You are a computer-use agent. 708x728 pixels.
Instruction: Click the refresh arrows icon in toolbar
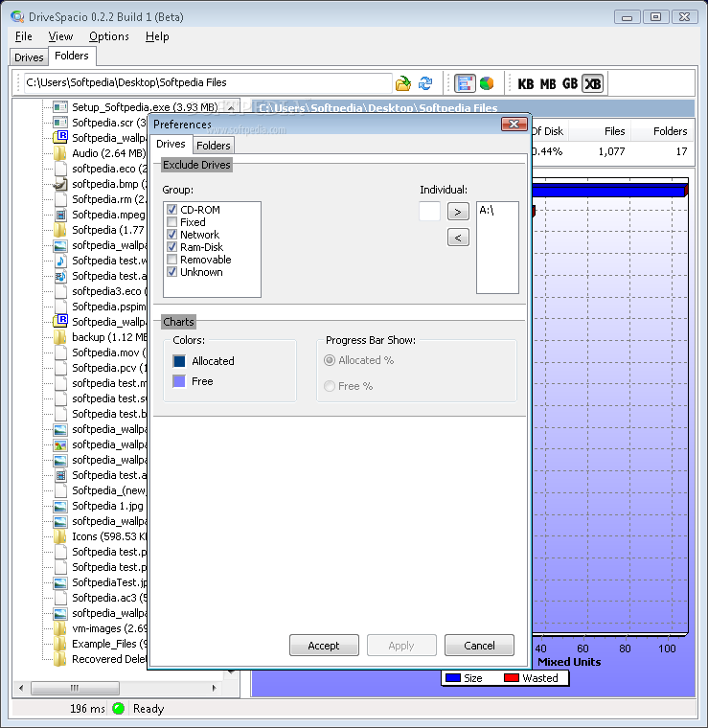pos(425,83)
